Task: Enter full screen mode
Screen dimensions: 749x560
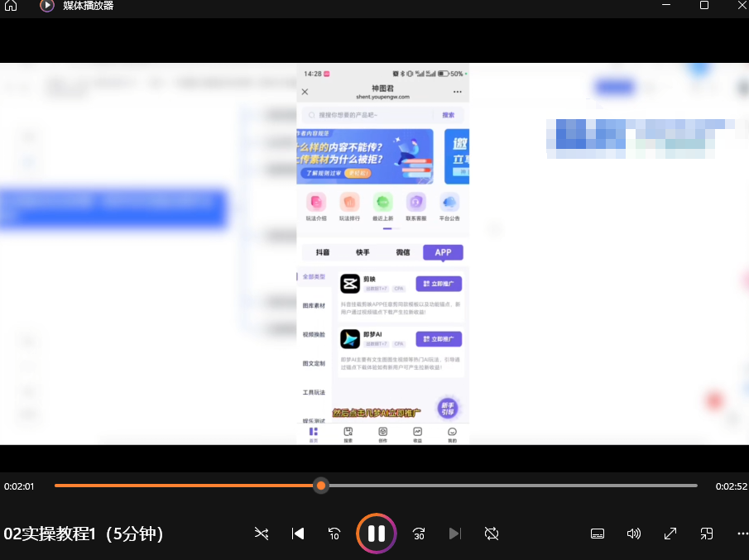Action: coord(670,534)
